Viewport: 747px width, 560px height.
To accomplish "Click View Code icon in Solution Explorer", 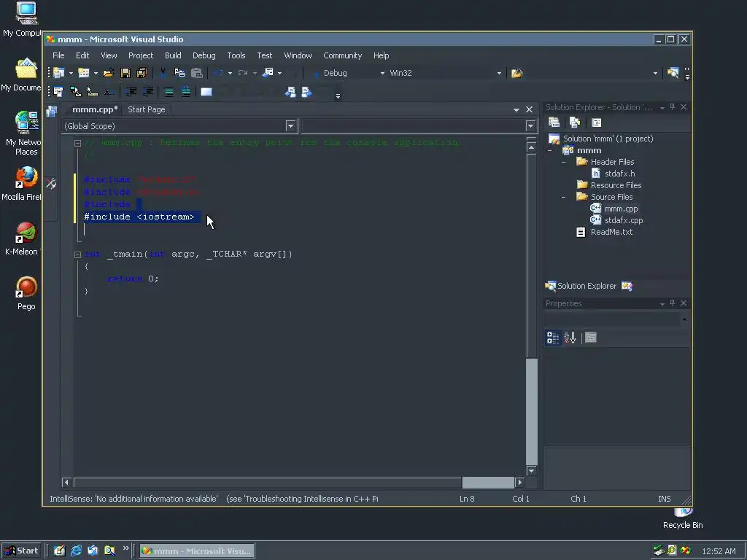I will click(x=597, y=122).
